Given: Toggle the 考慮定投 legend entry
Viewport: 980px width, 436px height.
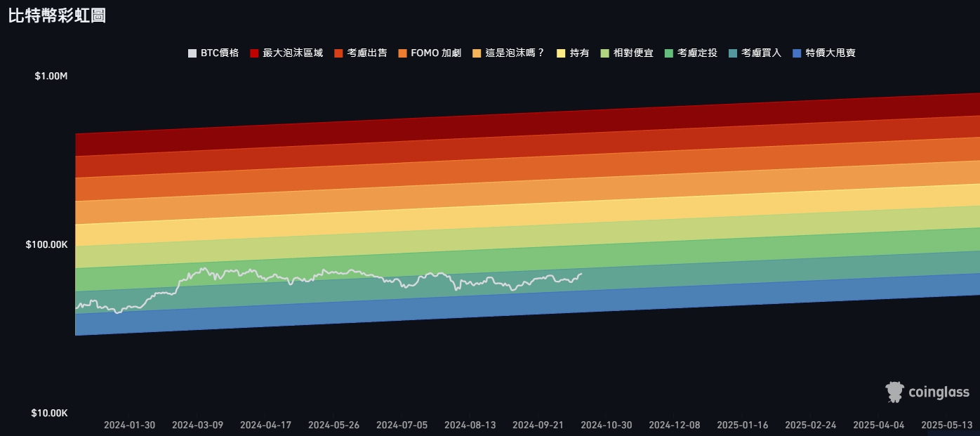Looking at the screenshot, I should (690, 53).
